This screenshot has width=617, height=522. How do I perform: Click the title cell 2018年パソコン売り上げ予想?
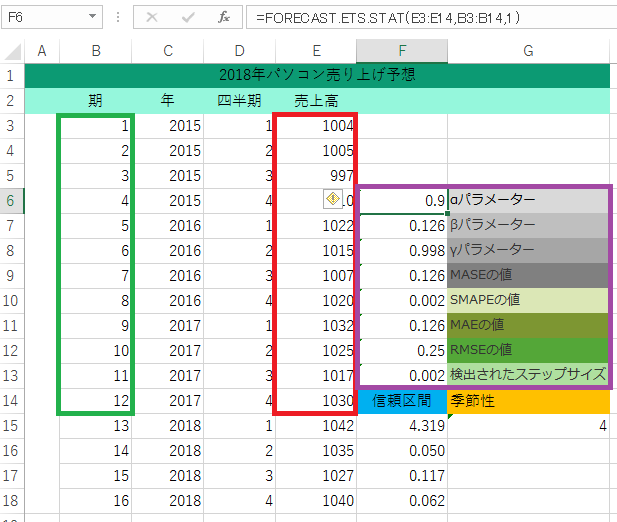(317, 76)
